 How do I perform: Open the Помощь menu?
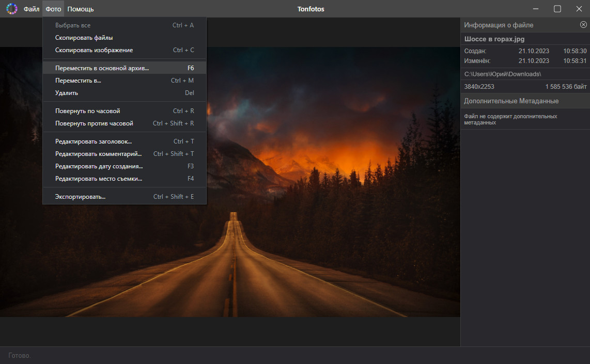81,9
